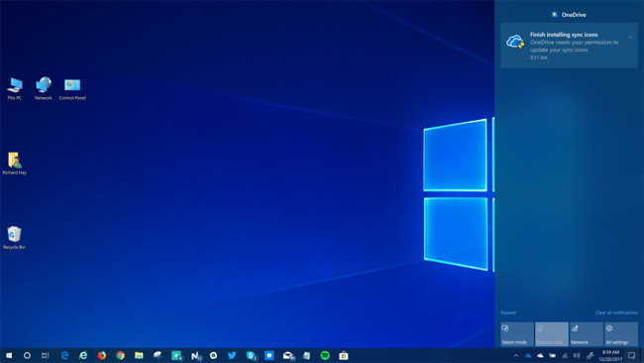Screen dimensions: 644x363
Task: Clear all notifications
Action: [616, 312]
